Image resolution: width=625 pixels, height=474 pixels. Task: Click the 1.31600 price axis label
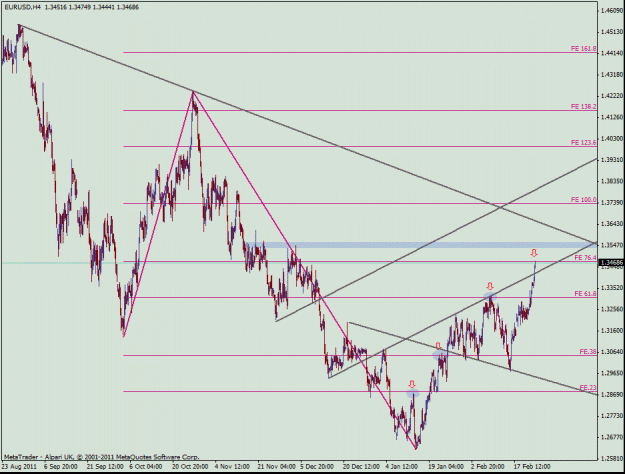(612, 330)
